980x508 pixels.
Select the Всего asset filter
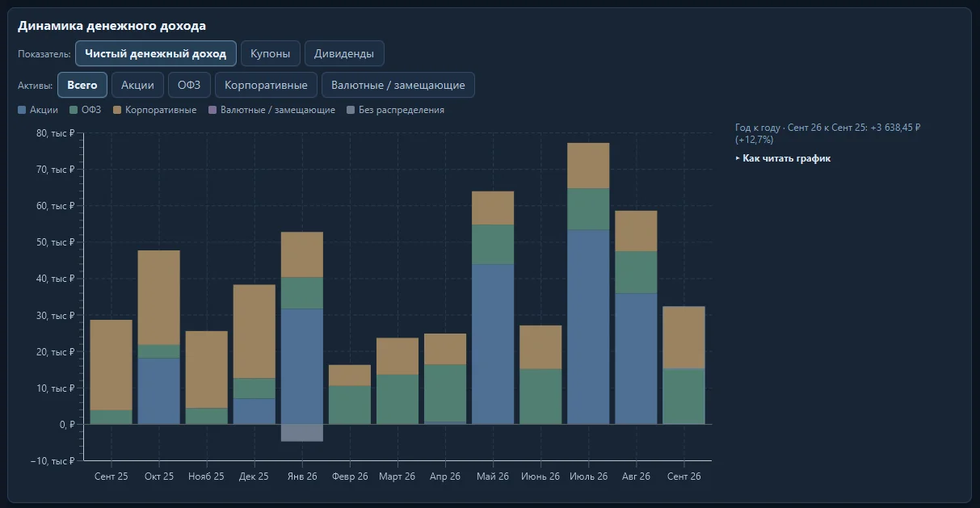pyautogui.click(x=82, y=85)
